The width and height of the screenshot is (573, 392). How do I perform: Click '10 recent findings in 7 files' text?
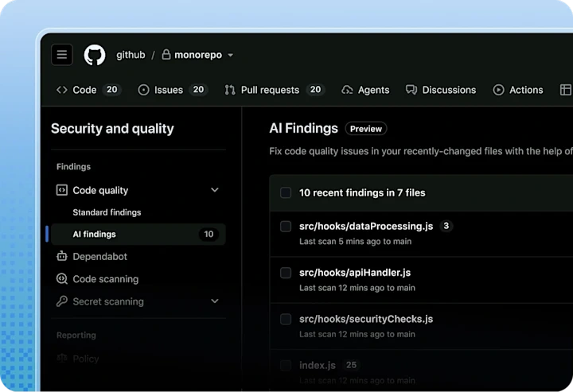[x=362, y=192]
